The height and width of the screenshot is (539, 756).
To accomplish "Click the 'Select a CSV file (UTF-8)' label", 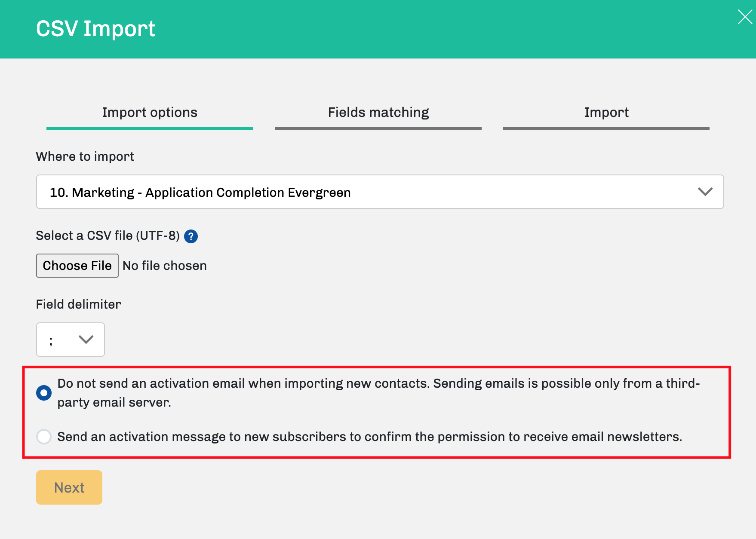I will (x=108, y=236).
